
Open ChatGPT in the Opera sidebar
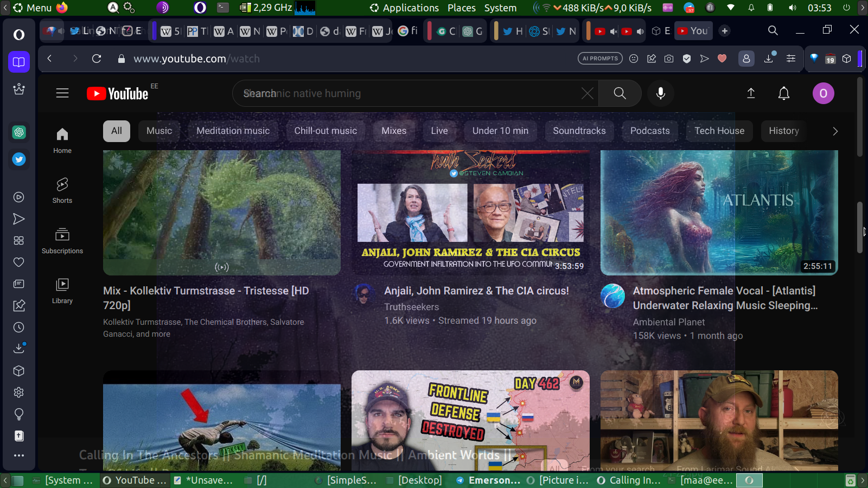coord(19,132)
